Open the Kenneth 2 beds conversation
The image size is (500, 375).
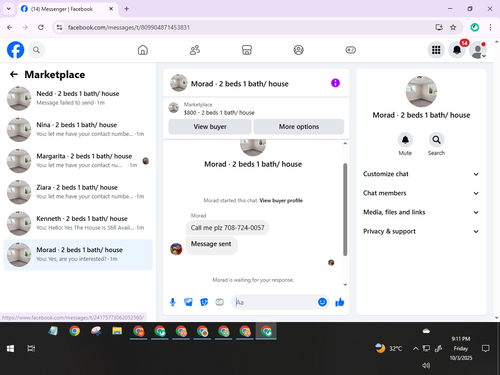(78, 223)
